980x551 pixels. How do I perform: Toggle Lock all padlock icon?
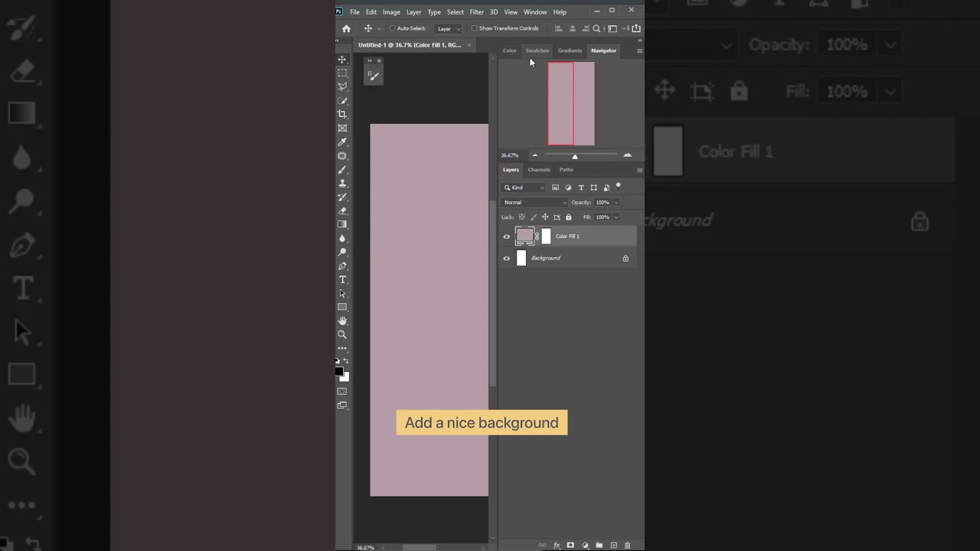[568, 217]
